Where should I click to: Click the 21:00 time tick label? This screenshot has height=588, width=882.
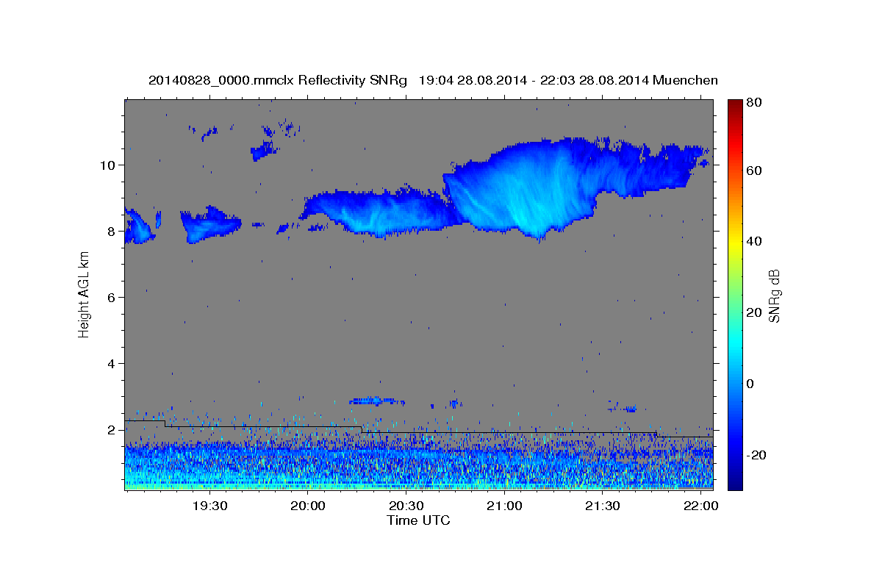(x=504, y=506)
